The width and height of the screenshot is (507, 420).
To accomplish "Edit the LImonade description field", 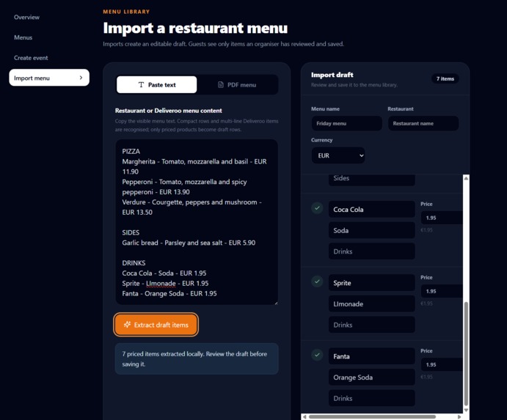I will [372, 303].
